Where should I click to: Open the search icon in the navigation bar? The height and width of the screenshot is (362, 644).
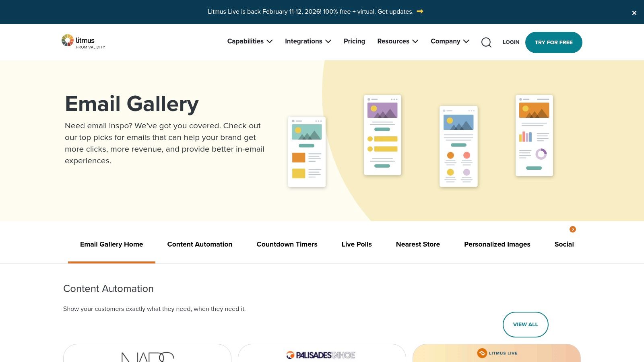pyautogui.click(x=486, y=42)
